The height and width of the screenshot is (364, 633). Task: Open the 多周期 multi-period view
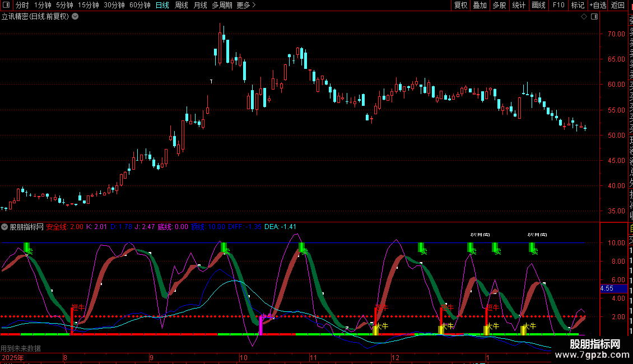click(x=222, y=5)
